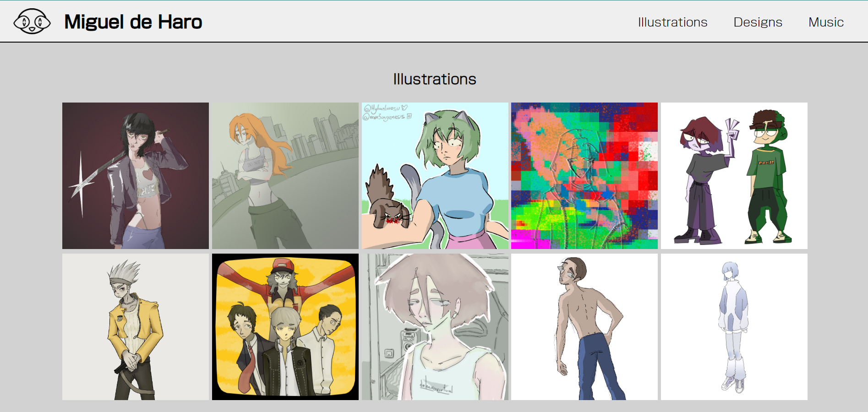
Task: Click the Miguel de Haro site title
Action: [133, 22]
